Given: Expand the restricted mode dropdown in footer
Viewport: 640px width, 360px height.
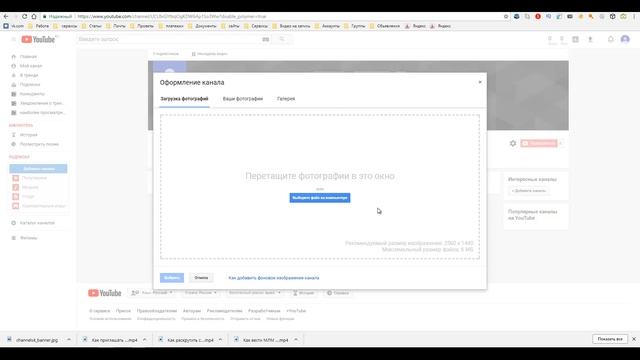Looking at the screenshot, I should [x=254, y=293].
